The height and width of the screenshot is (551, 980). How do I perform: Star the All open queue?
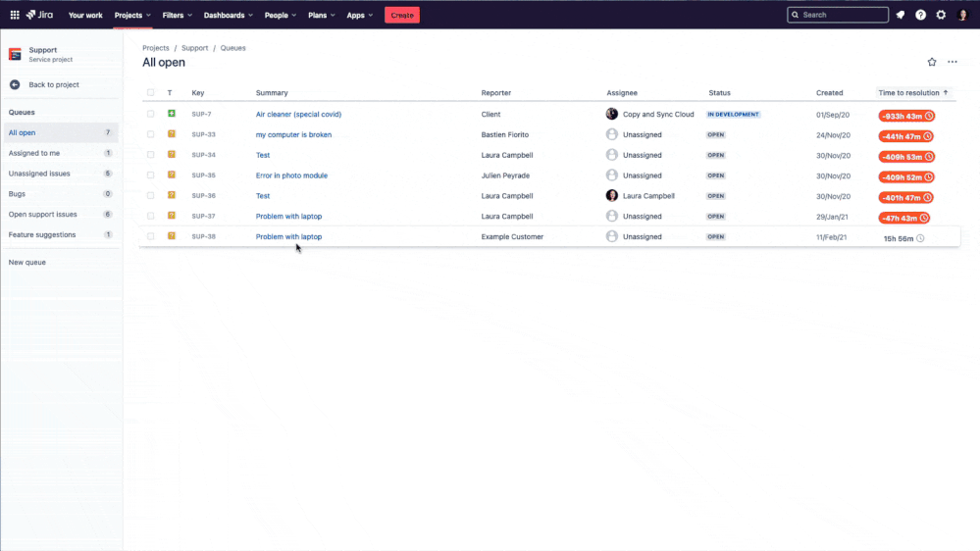click(x=932, y=62)
